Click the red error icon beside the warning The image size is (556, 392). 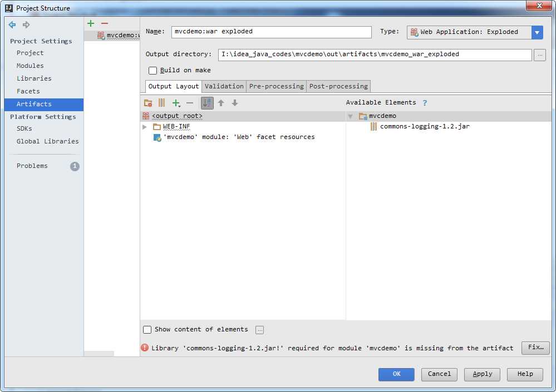(x=145, y=348)
